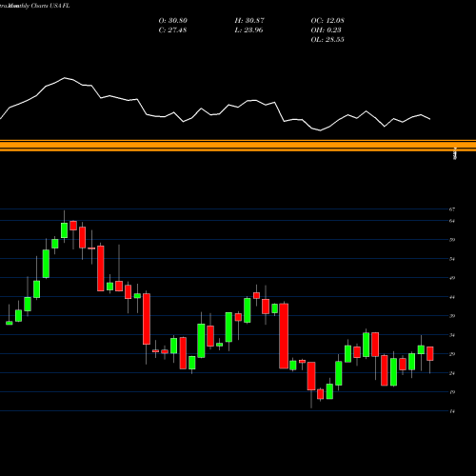476x476 pixels.
Task: Select the close value 'C: 27.48'
Action: (x=172, y=30)
